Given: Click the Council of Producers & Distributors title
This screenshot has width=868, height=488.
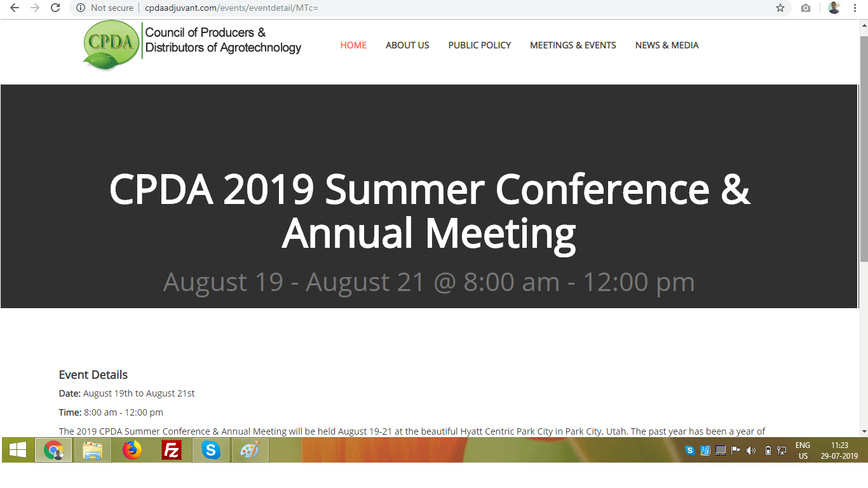Looking at the screenshot, I should click(223, 40).
